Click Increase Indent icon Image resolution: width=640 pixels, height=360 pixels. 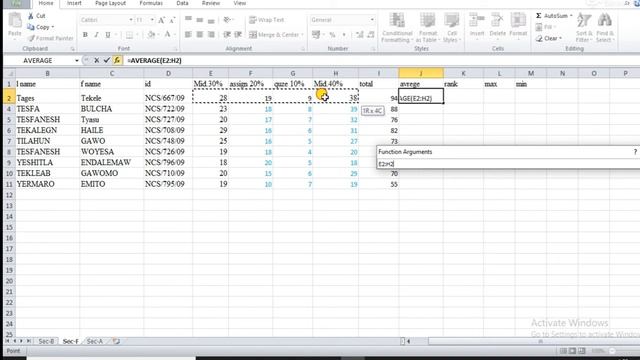tap(238, 35)
